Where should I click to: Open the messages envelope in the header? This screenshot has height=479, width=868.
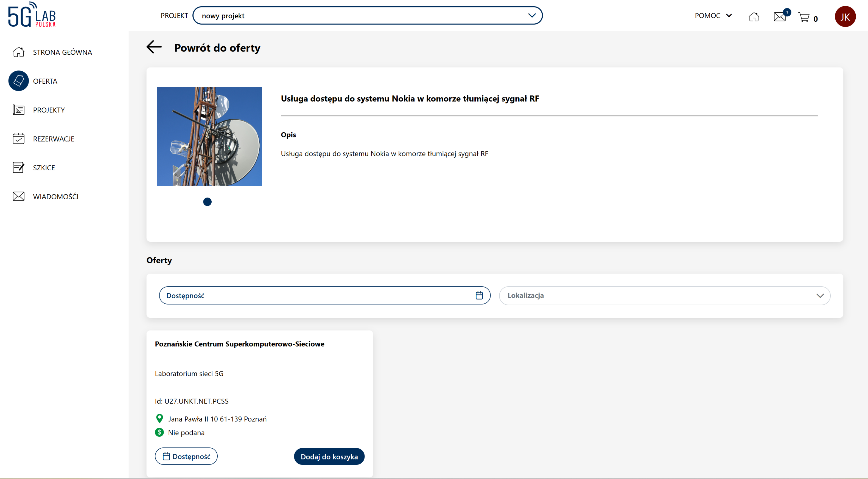pos(780,16)
